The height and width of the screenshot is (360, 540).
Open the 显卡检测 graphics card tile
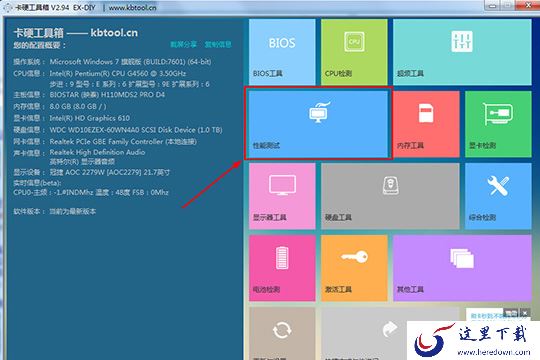498,124
